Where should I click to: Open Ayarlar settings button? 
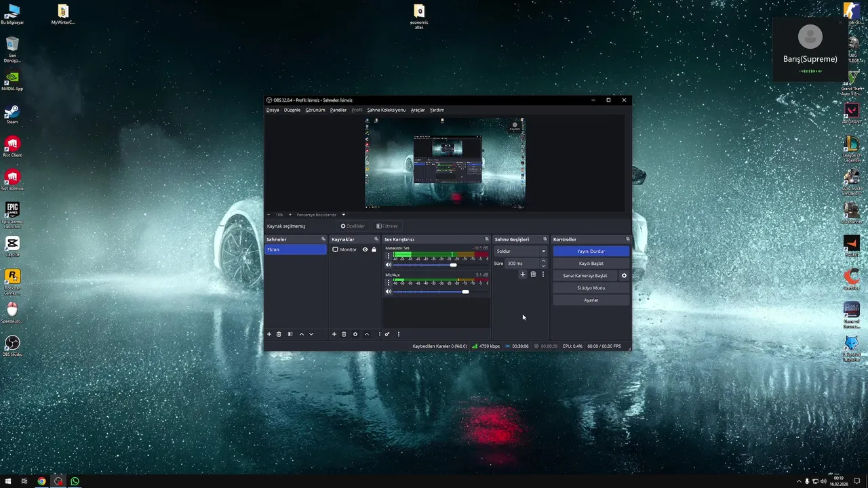tap(591, 300)
